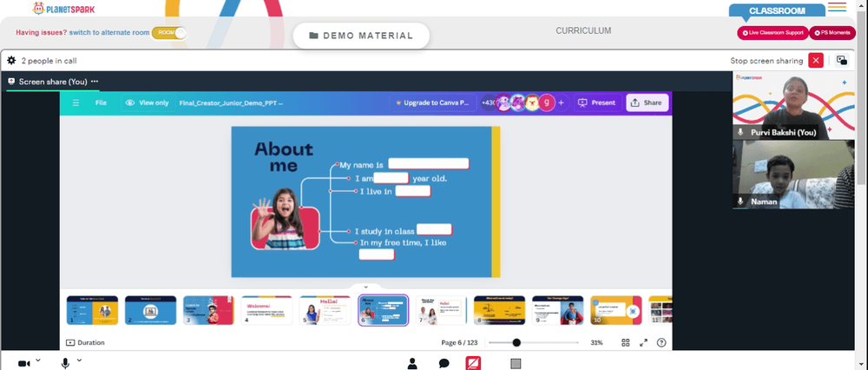
Task: Select slide thumbnail 4 Welcome
Action: pos(266,310)
